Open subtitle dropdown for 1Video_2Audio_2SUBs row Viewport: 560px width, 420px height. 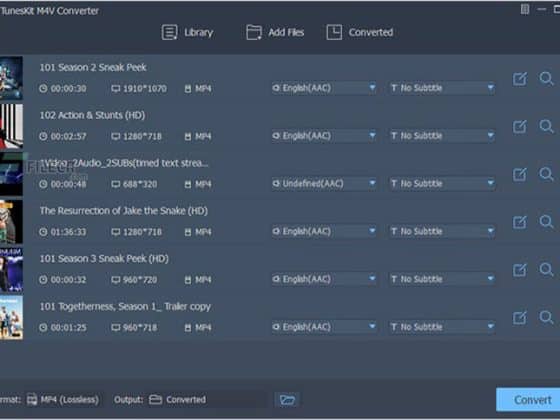click(442, 184)
